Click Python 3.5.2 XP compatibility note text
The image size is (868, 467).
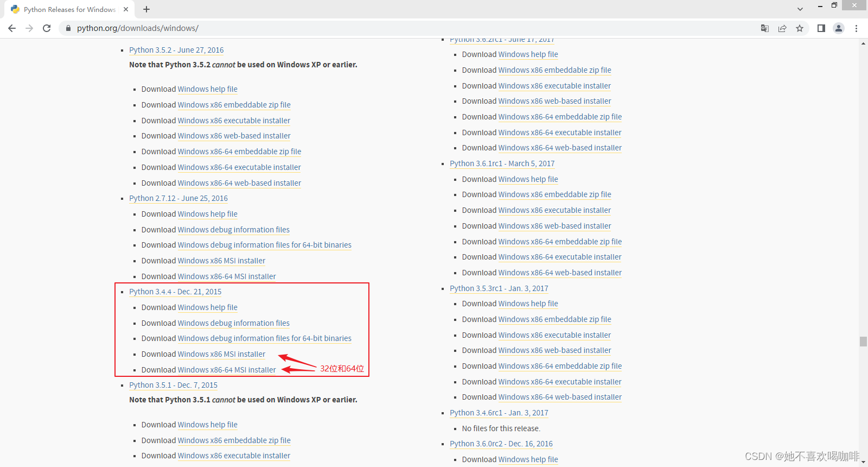coord(243,65)
